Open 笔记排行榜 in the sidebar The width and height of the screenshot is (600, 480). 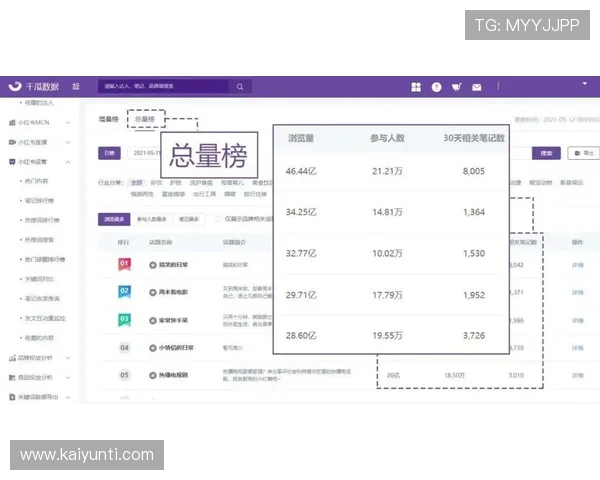[x=39, y=201]
